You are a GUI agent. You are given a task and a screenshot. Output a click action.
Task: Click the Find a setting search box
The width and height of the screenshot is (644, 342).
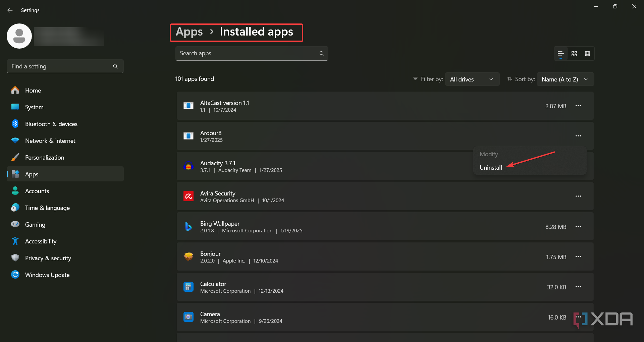[x=65, y=66]
